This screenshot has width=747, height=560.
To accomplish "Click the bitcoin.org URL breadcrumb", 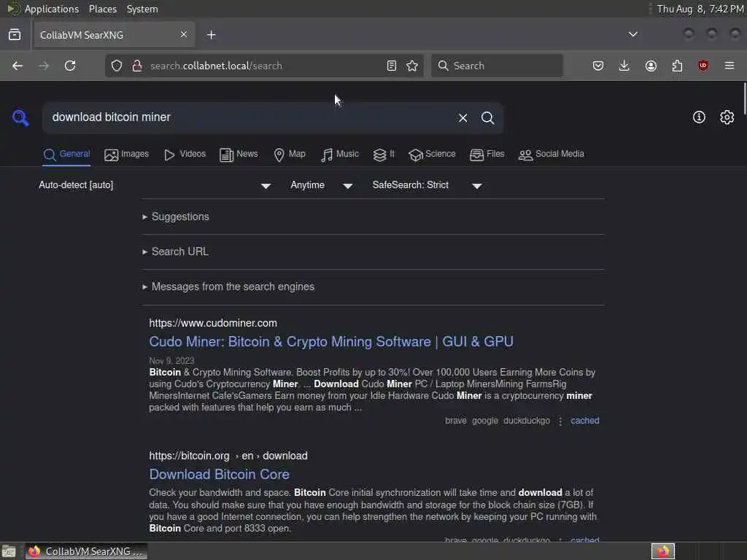I will click(x=228, y=456).
